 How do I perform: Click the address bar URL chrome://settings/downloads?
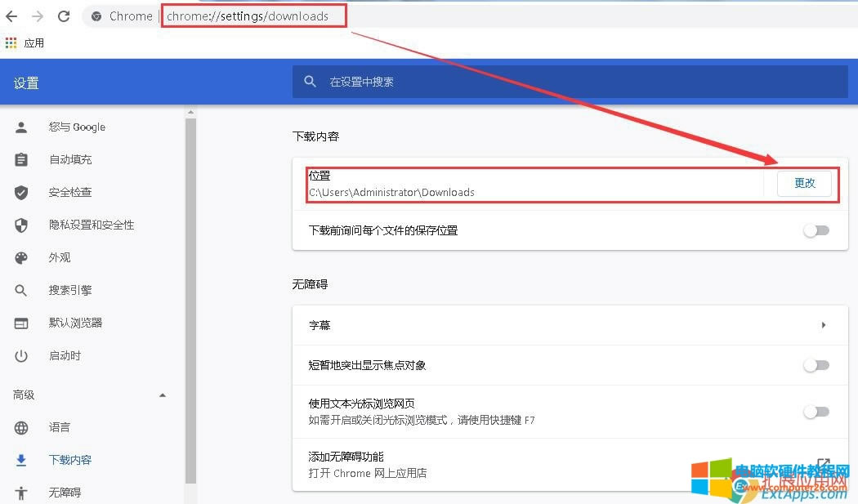[248, 16]
